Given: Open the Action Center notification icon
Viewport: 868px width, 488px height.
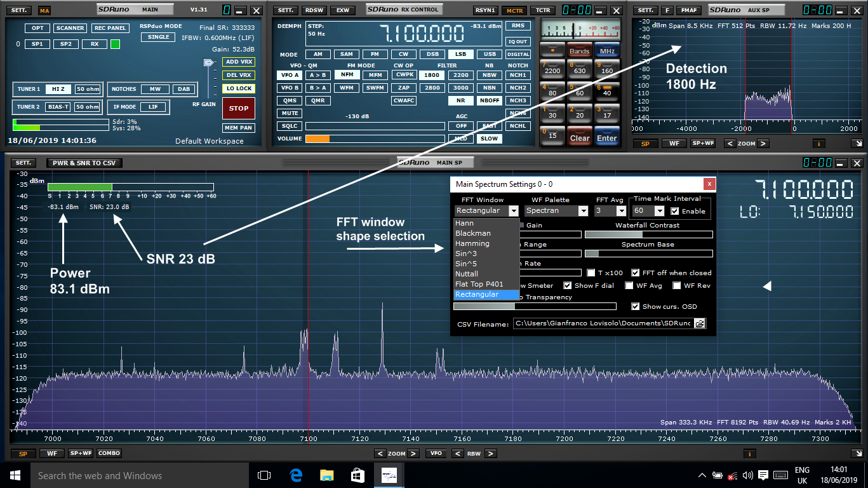Looking at the screenshot, I should [763, 475].
